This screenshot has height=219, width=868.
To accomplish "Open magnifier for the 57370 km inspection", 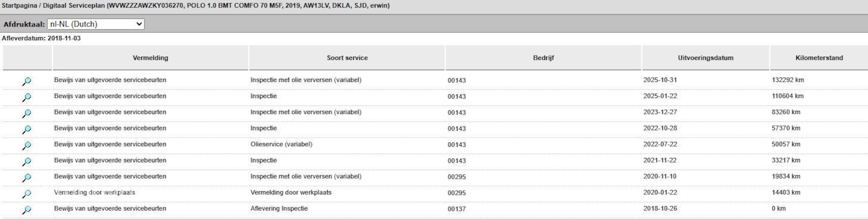I will point(27,129).
